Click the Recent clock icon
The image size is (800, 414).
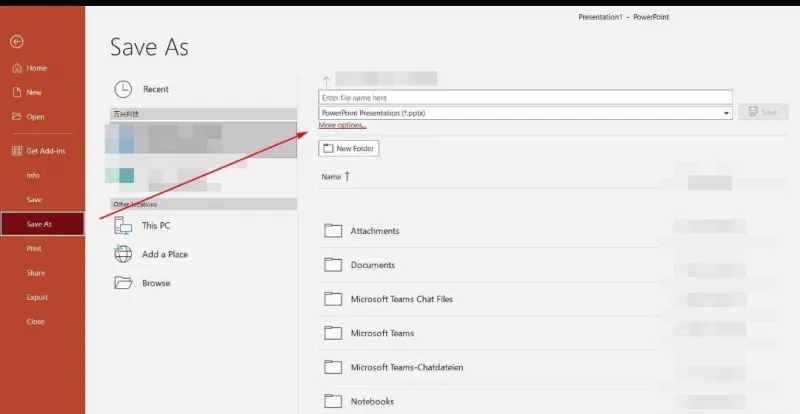pyautogui.click(x=123, y=89)
